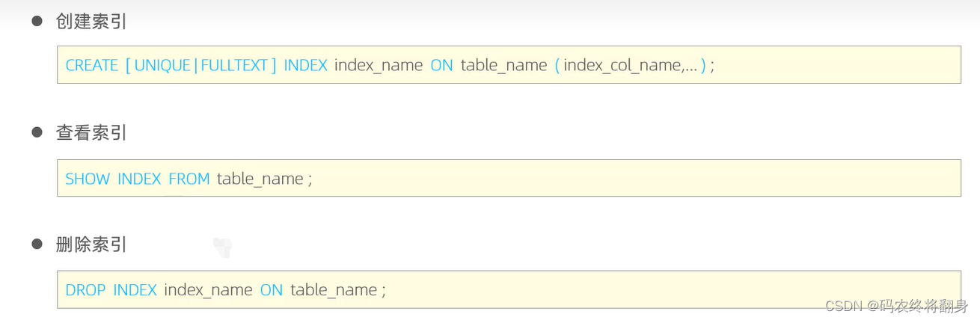Select the 创建索引 heading
The image size is (980, 320).
(91, 22)
